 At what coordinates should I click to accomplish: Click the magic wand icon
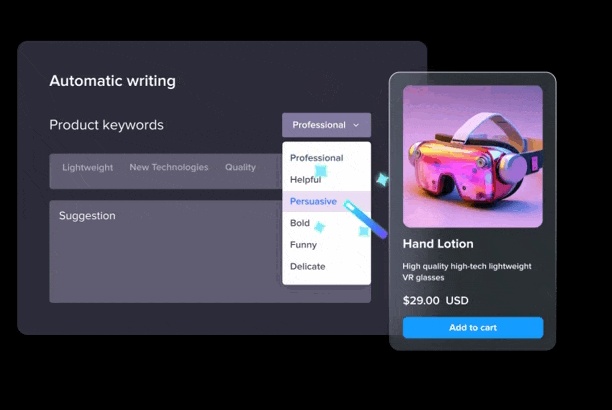point(366,219)
